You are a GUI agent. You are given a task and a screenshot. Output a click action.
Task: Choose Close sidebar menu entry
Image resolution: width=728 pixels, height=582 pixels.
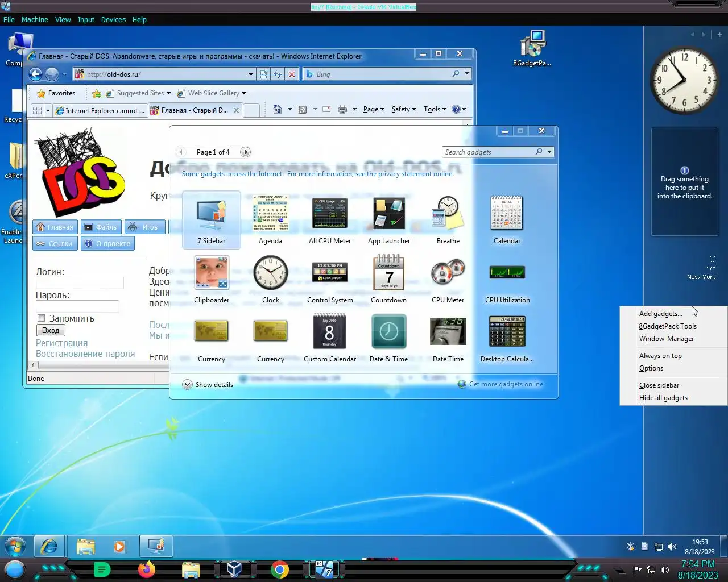point(659,385)
